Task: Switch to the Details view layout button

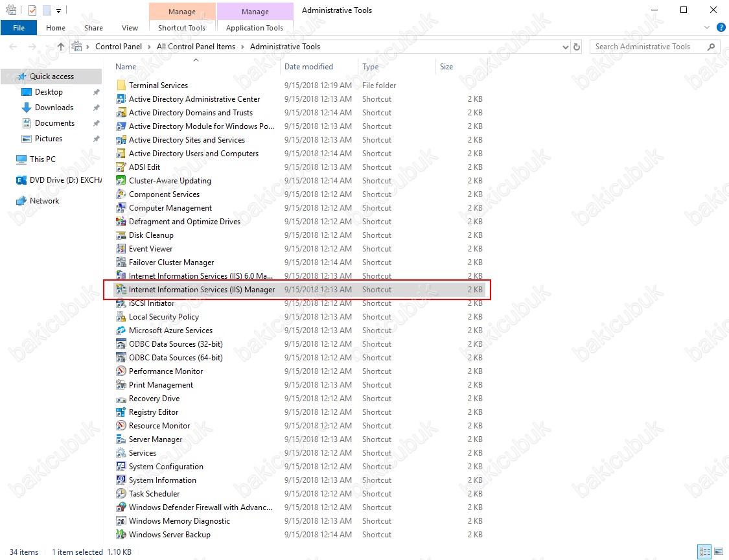Action: (705, 552)
